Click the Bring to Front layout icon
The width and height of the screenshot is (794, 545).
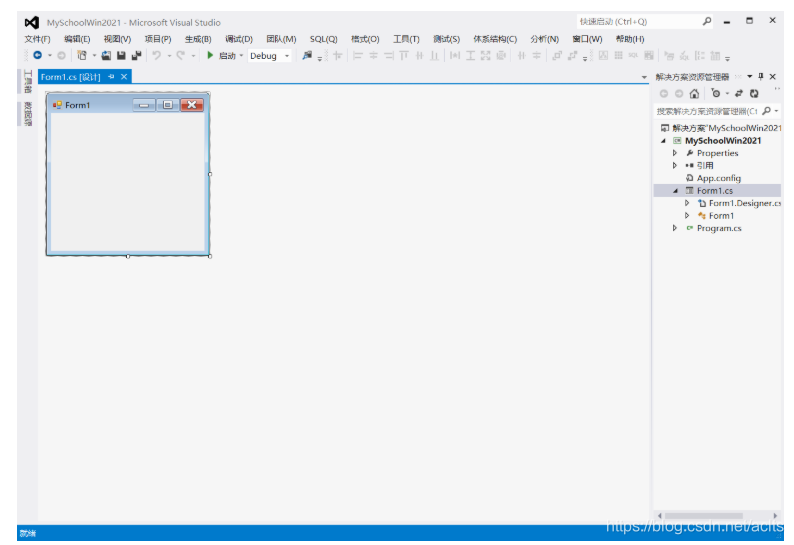pos(557,56)
